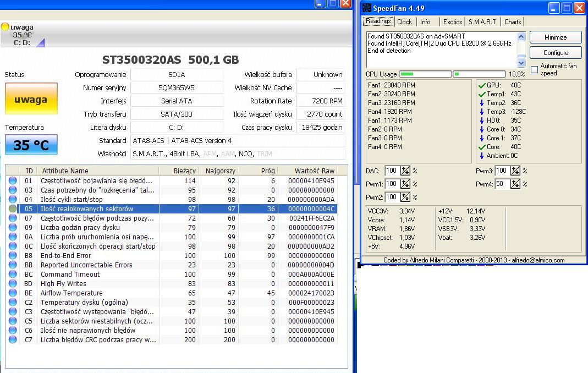
Task: Click the serial number field 5QM365W5
Action: pos(177,88)
